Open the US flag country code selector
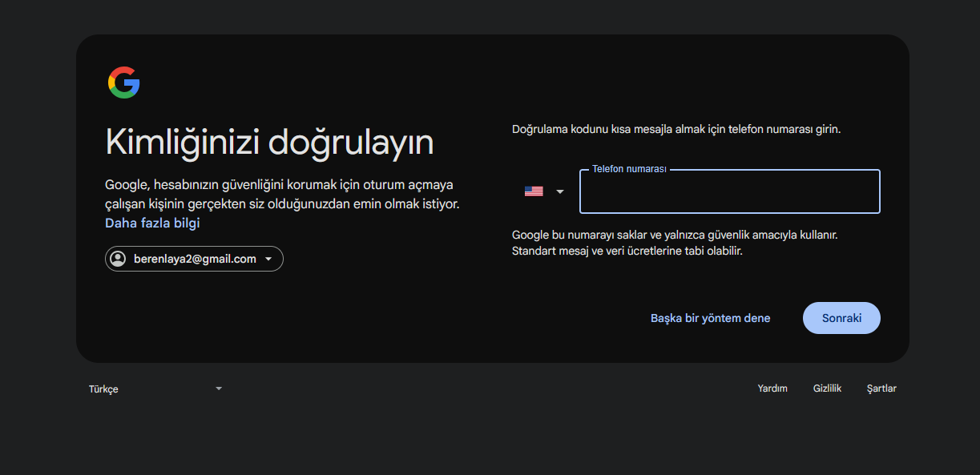The width and height of the screenshot is (980, 475). pyautogui.click(x=544, y=191)
